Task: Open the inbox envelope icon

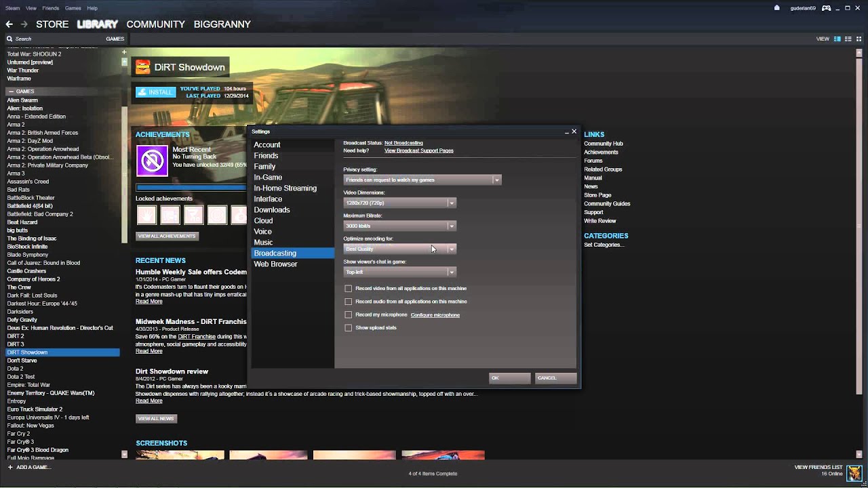Action: [x=777, y=8]
